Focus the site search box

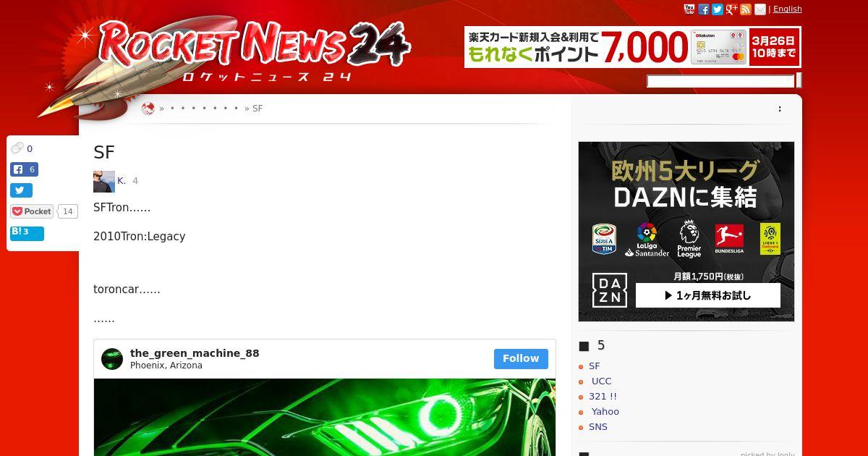point(720,81)
